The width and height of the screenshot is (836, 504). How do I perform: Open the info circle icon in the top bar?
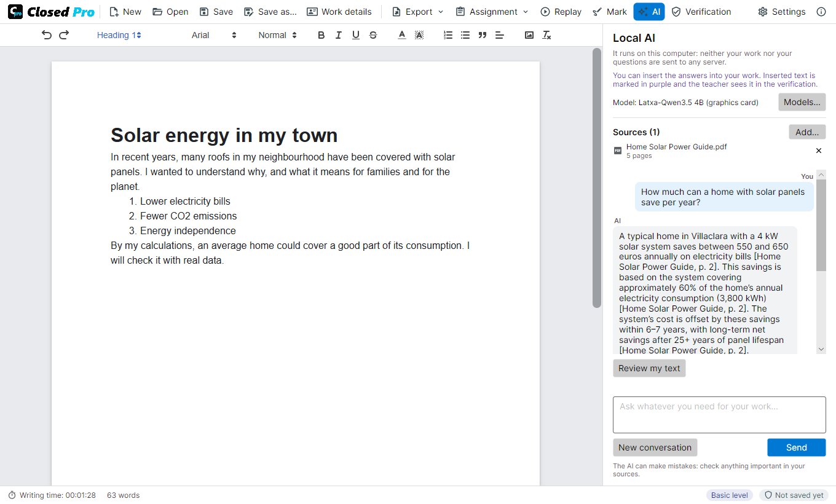[821, 12]
